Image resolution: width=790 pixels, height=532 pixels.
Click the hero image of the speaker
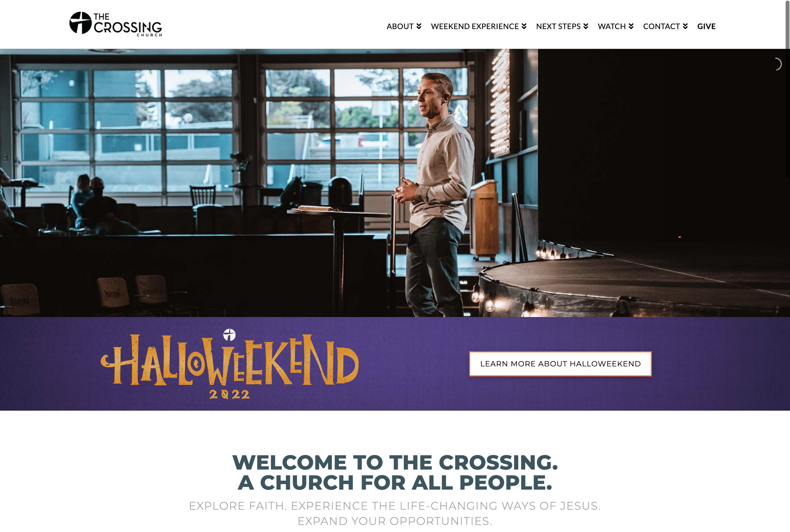coord(395,183)
